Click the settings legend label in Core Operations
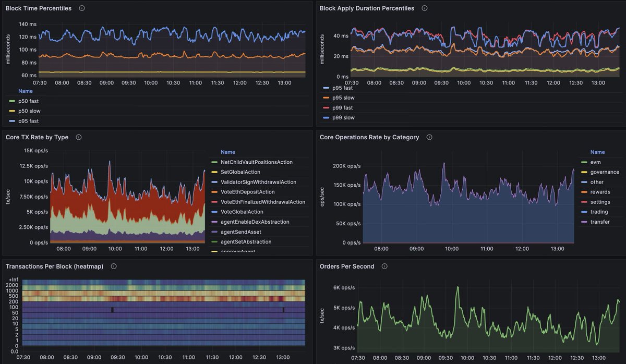Screen dimensions: 626x364 click(x=600, y=202)
